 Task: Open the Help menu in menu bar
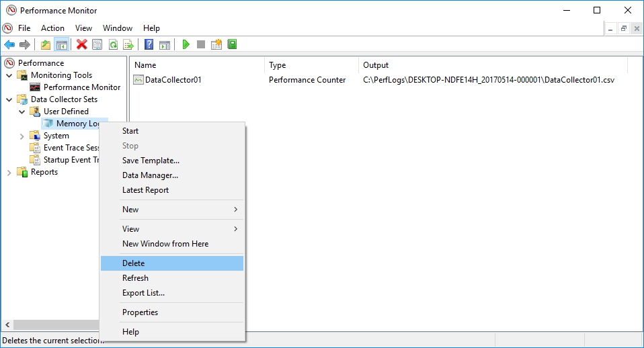(x=151, y=28)
